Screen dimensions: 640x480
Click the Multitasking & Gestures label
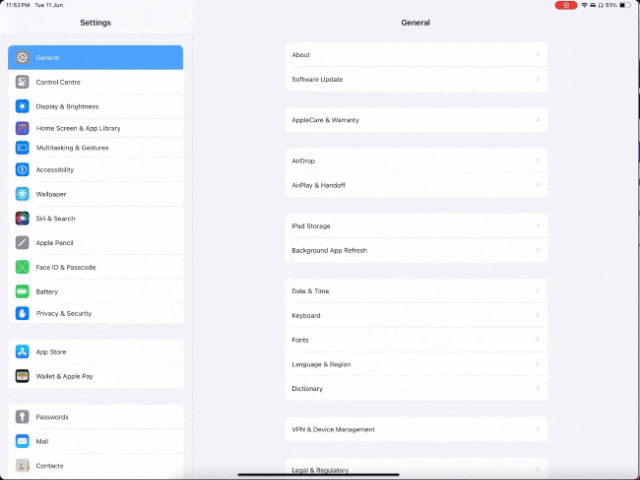point(72,148)
